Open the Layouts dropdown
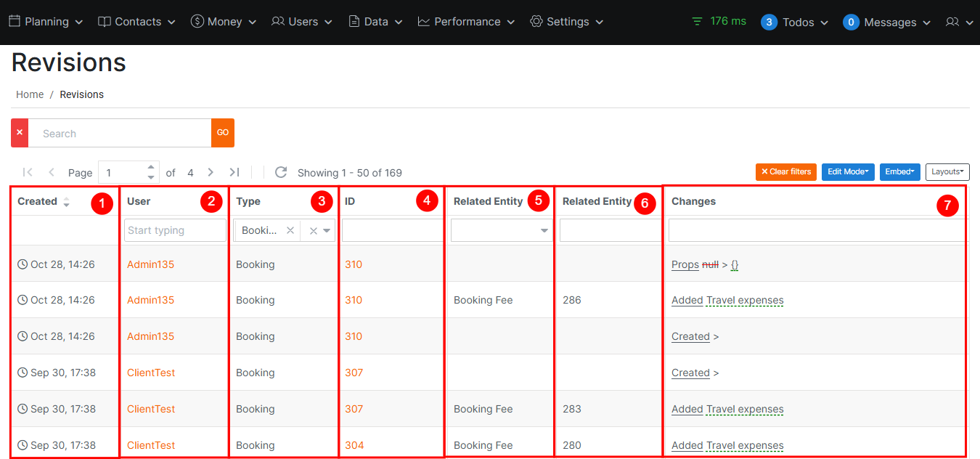The height and width of the screenshot is (459, 980). tap(947, 171)
